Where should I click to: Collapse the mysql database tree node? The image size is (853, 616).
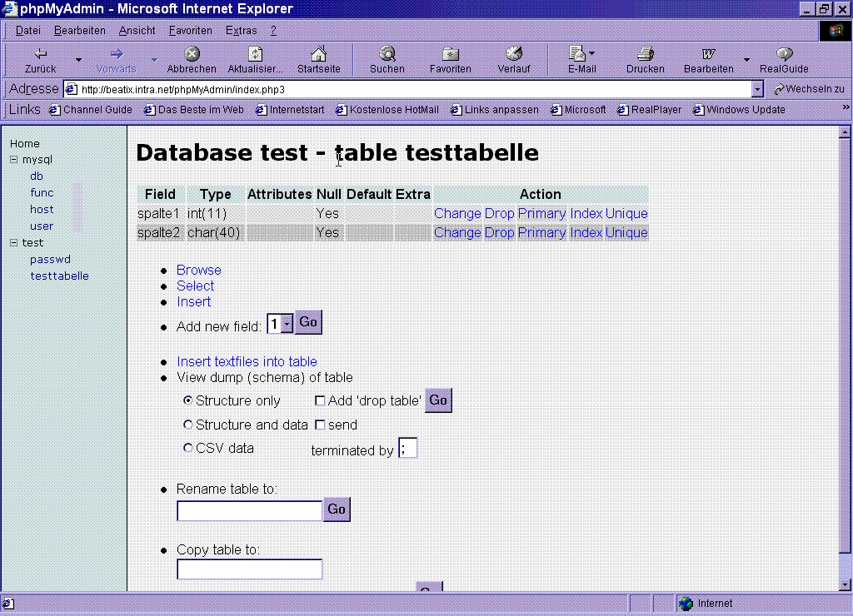click(x=14, y=160)
